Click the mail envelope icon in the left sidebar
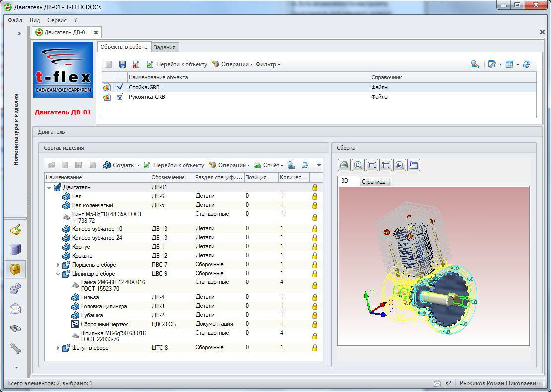The height and width of the screenshot is (392, 551). [x=15, y=309]
